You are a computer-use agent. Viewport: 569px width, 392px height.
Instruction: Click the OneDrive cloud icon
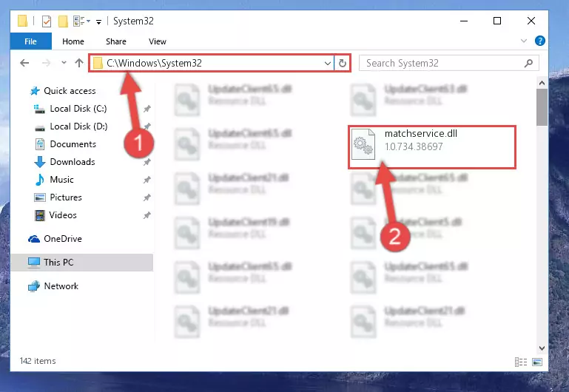(34, 239)
